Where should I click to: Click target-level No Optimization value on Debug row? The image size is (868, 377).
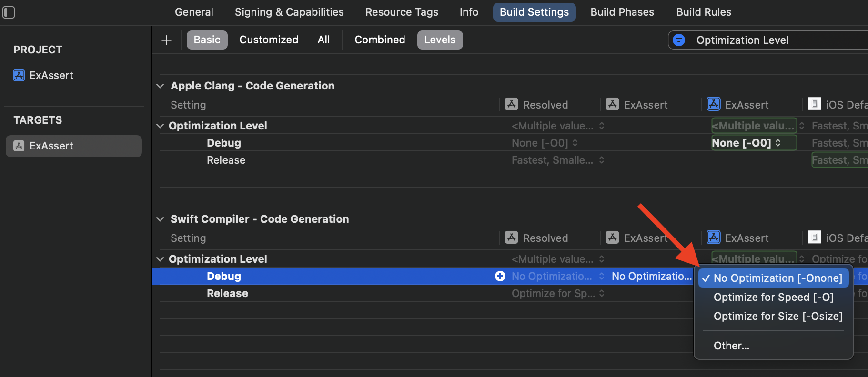point(651,277)
